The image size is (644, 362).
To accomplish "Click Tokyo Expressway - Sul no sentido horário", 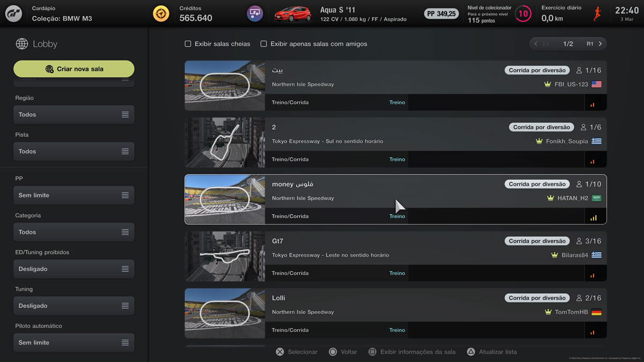I will [x=327, y=141].
